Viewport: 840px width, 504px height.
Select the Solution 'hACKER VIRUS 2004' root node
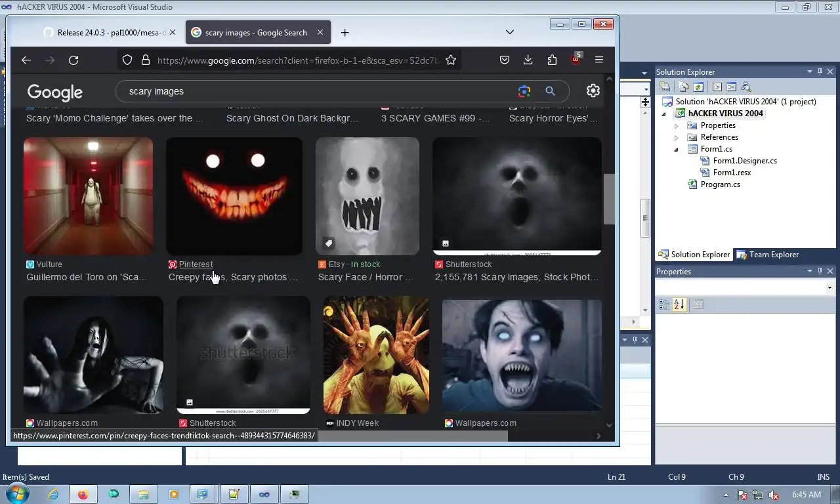pyautogui.click(x=745, y=102)
